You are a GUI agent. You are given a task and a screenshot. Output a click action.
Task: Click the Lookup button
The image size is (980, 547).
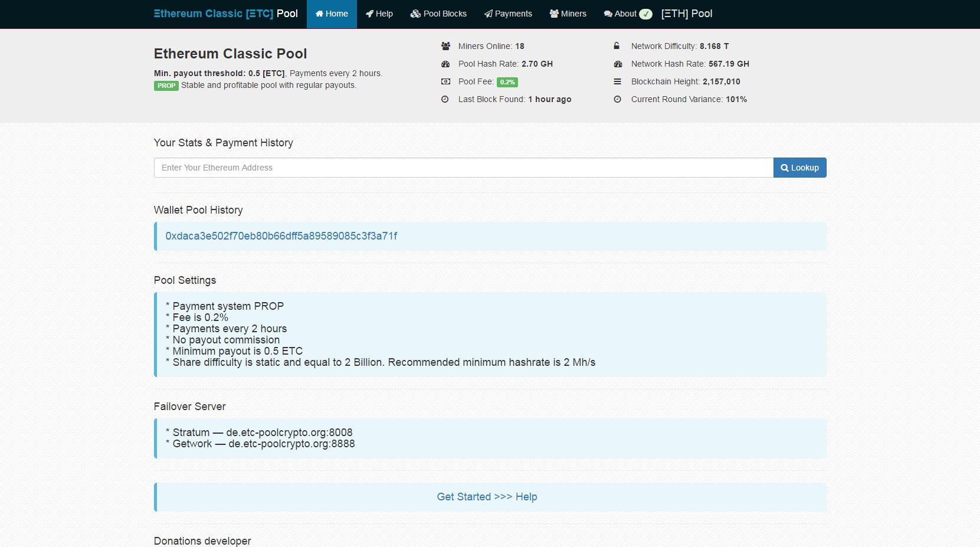800,168
